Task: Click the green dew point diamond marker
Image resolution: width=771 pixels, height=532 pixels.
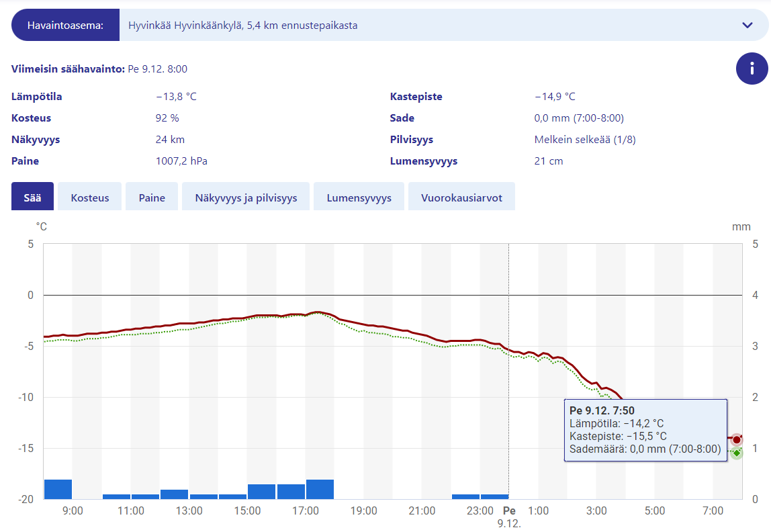Action: [736, 453]
